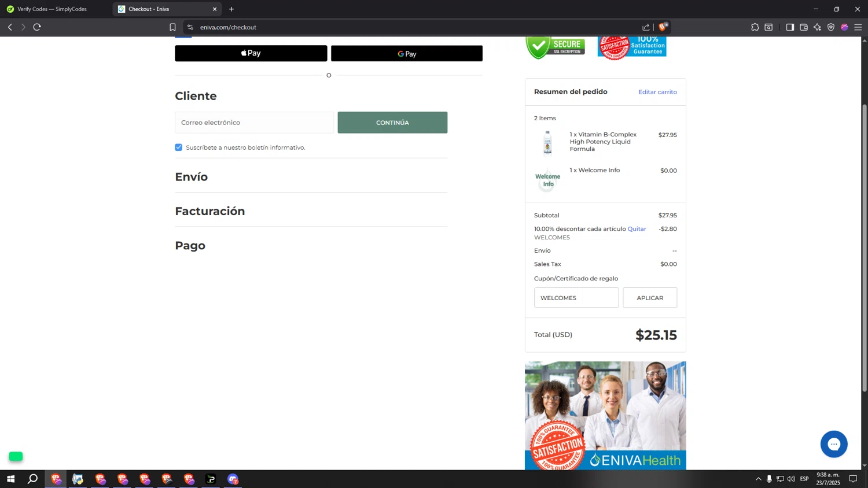868x488 pixels.
Task: Open Brave VPN shield icon
Action: click(x=831, y=27)
